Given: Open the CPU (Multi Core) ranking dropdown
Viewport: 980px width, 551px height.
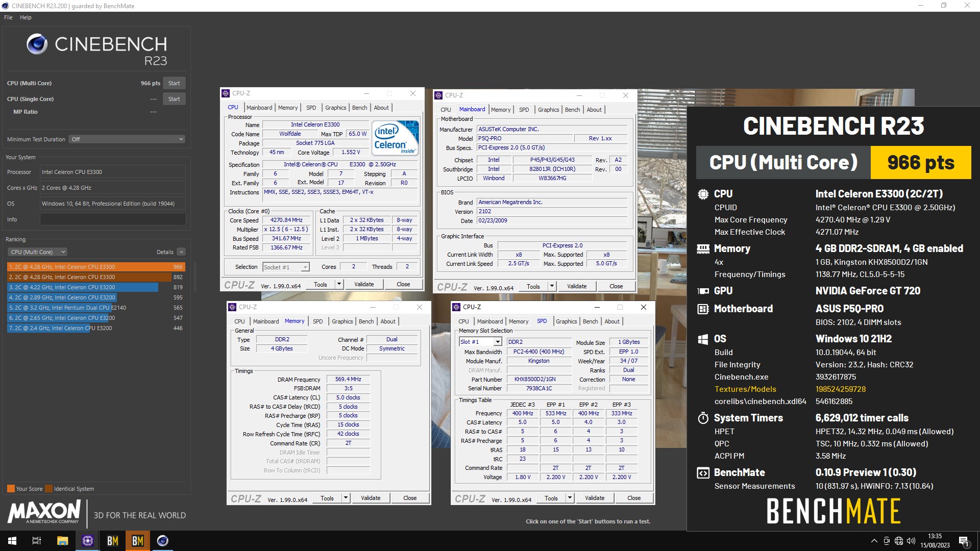Looking at the screenshot, I should point(37,252).
